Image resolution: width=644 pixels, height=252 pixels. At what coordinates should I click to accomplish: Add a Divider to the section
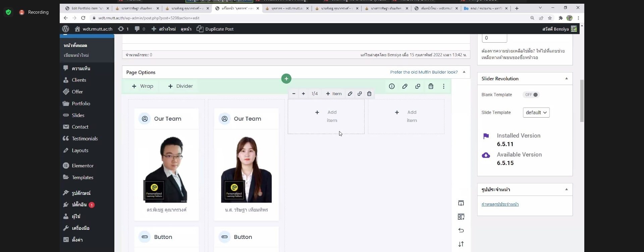pyautogui.click(x=180, y=86)
